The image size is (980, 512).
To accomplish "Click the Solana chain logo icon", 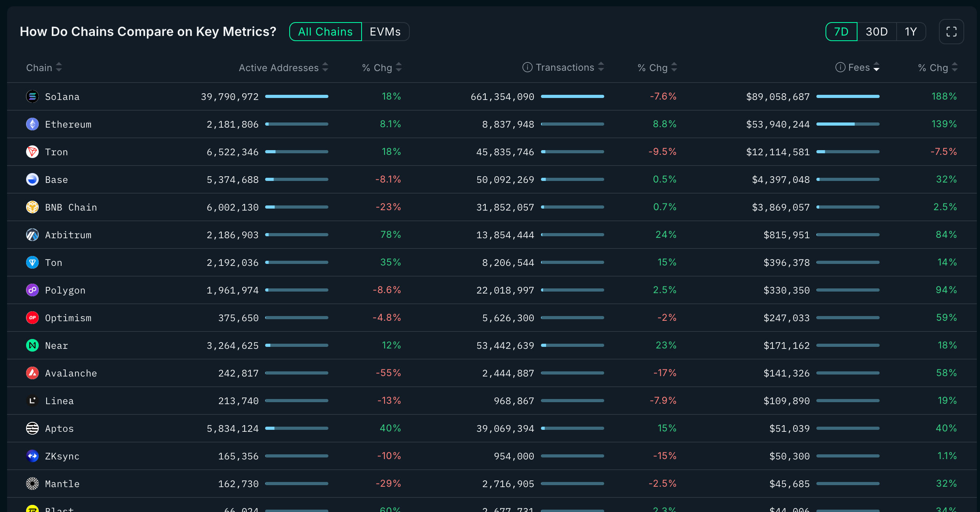I will [32, 96].
